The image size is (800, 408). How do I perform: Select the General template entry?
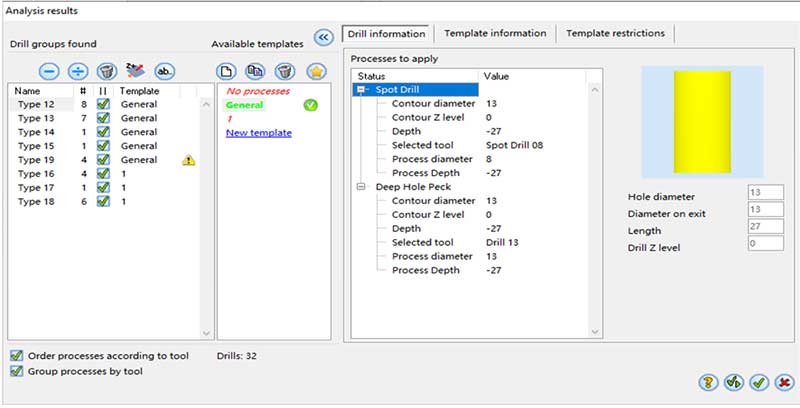[x=245, y=104]
